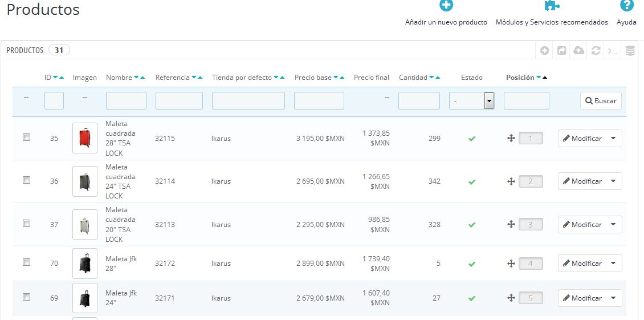Sort Tienda por defecto descending
The height and width of the screenshot is (320, 644).
(276, 78)
